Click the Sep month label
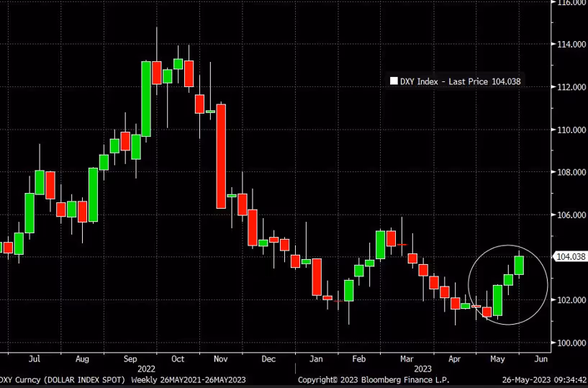This screenshot has width=588, height=388. click(130, 359)
